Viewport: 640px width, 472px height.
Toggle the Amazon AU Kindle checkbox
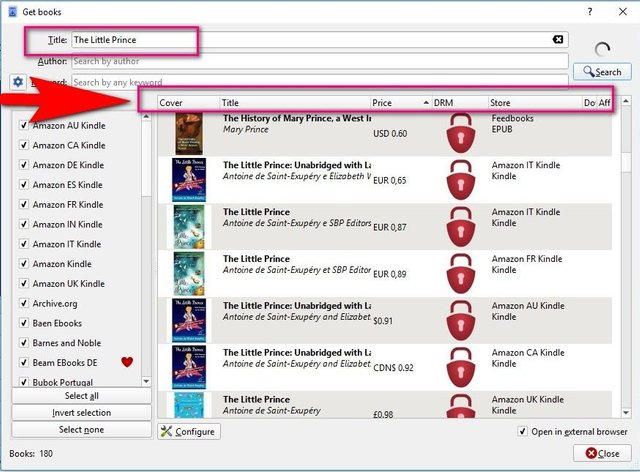coord(24,125)
